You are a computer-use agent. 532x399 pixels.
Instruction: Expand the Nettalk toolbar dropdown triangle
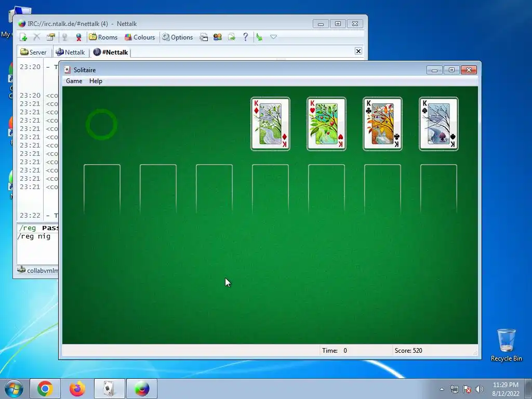pyautogui.click(x=273, y=37)
